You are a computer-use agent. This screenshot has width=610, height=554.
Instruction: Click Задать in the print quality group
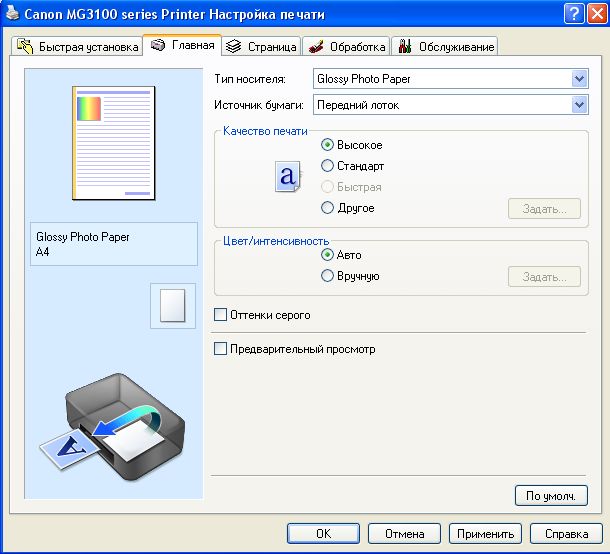point(544,209)
